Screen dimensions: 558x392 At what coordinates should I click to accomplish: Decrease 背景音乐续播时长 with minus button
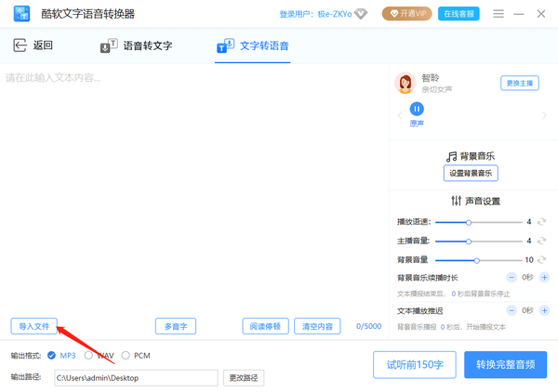[x=511, y=277]
